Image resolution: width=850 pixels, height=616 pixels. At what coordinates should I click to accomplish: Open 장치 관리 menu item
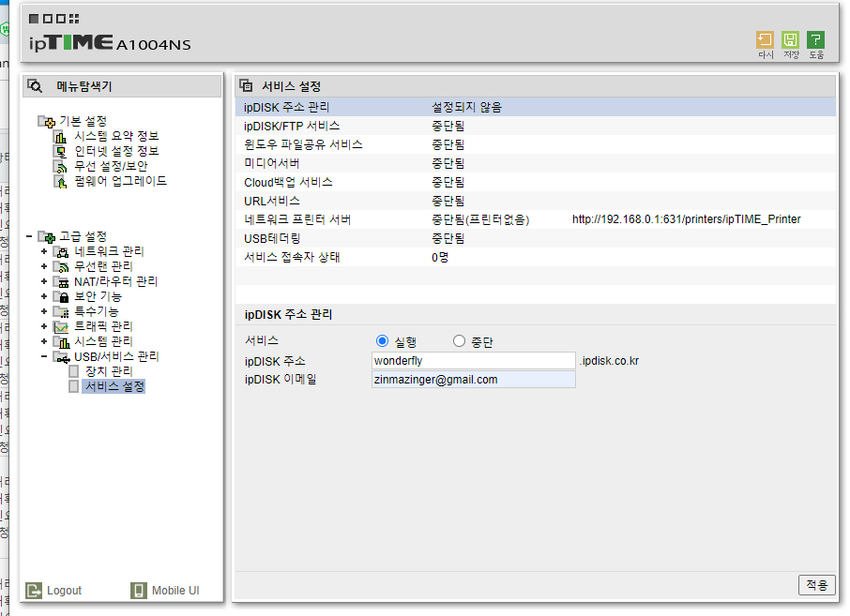click(x=109, y=371)
